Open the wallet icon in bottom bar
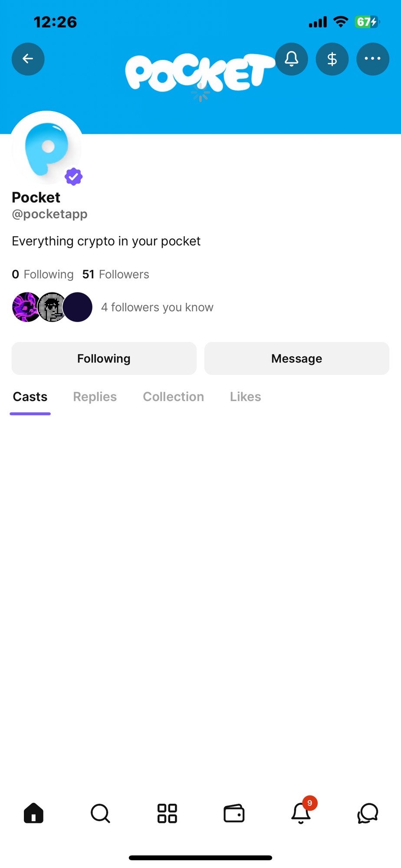 click(x=234, y=813)
